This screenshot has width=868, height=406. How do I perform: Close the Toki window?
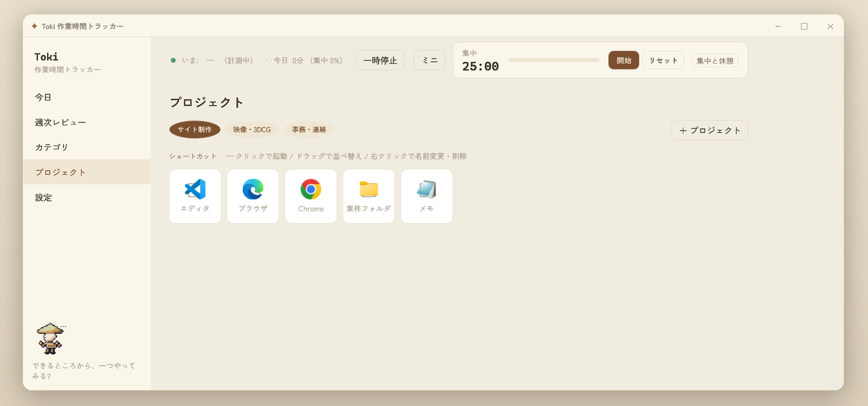pyautogui.click(x=831, y=26)
